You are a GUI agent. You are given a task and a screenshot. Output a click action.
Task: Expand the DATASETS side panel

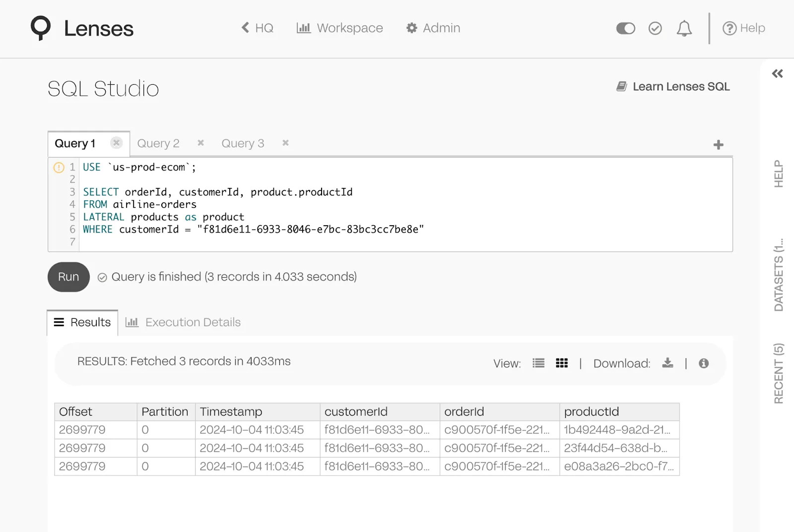(778, 275)
